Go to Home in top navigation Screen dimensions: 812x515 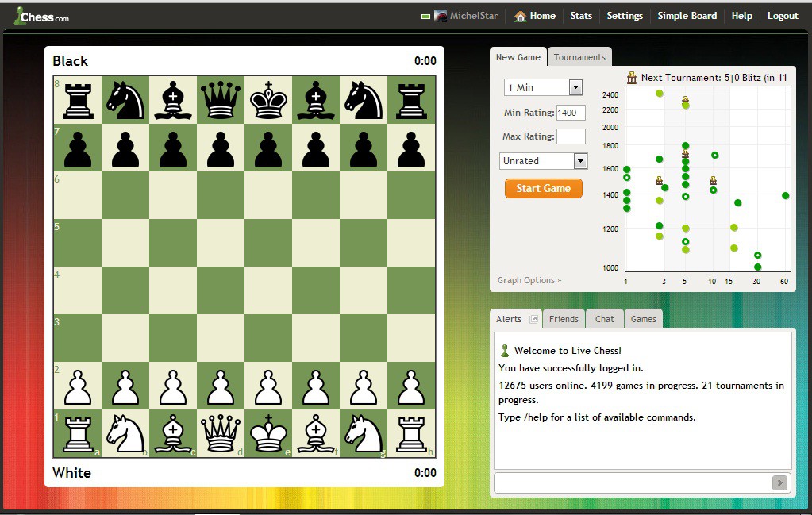click(542, 16)
